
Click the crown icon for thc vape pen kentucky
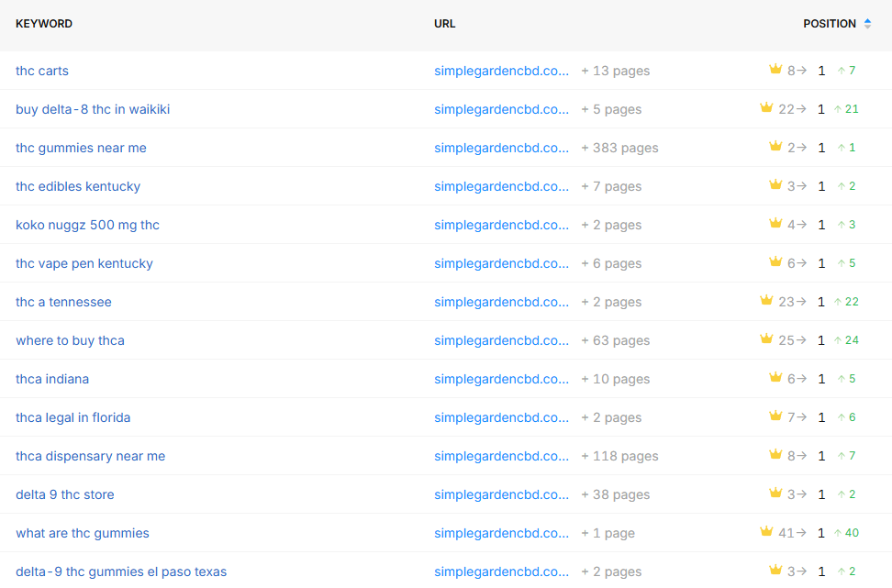(775, 261)
